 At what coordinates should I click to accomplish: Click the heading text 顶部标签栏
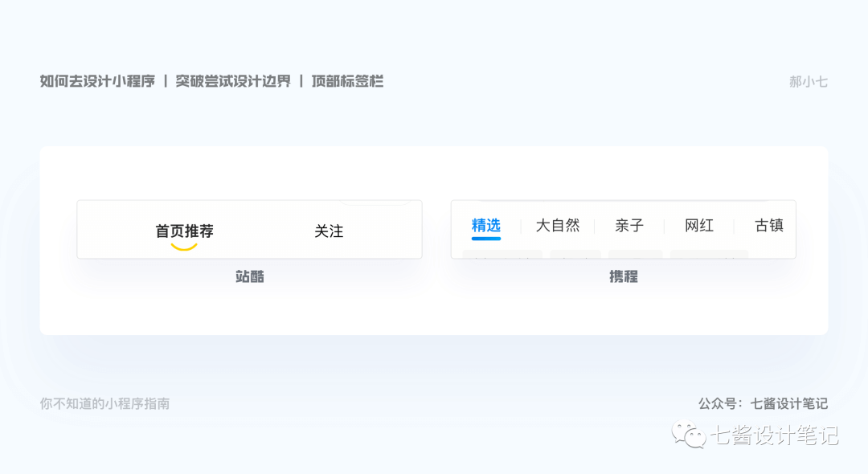[x=348, y=81]
